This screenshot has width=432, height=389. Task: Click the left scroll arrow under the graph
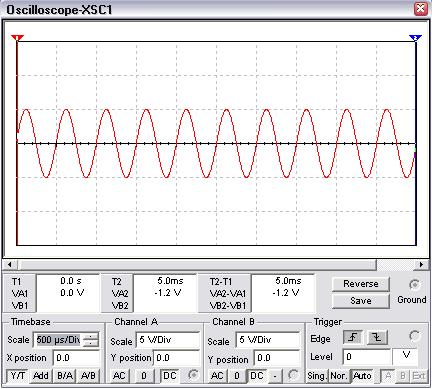tap(9, 265)
